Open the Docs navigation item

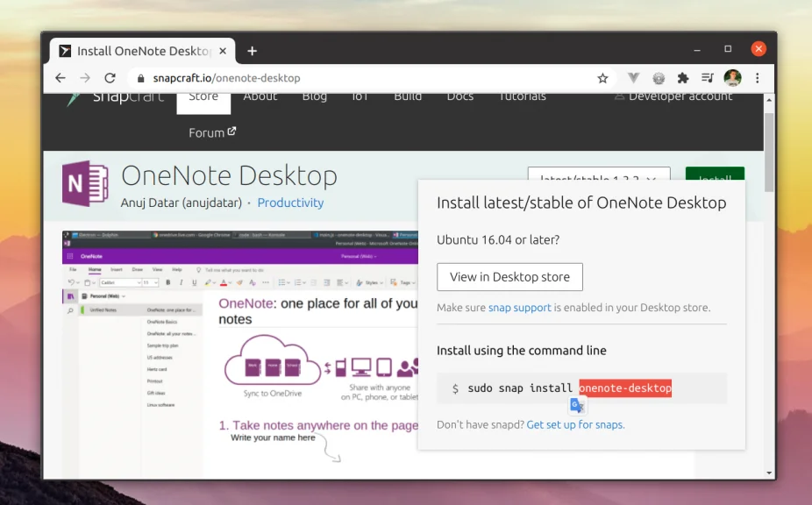coord(460,96)
